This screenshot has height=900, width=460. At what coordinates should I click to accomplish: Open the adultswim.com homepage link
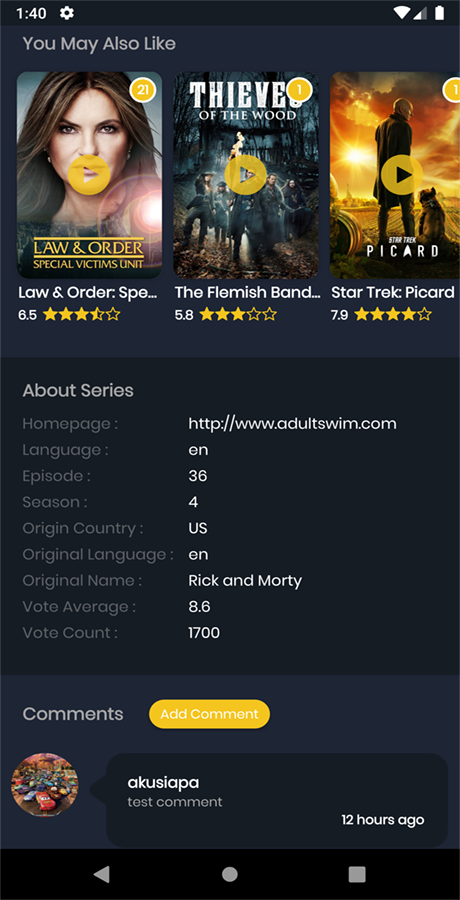point(292,424)
